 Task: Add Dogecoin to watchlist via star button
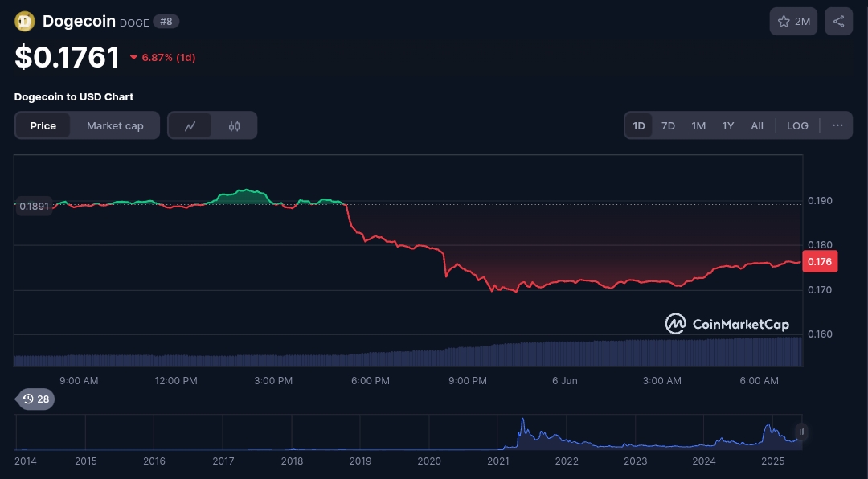tap(793, 22)
